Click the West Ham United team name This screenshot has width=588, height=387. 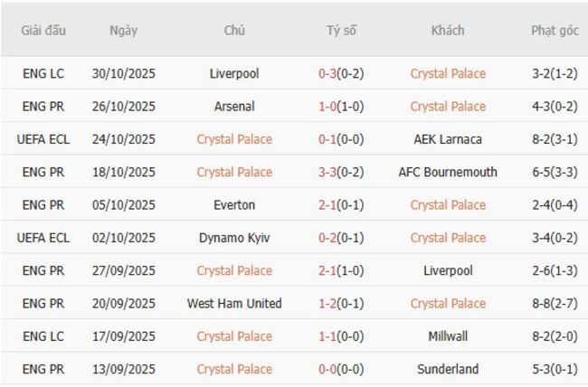tap(234, 303)
